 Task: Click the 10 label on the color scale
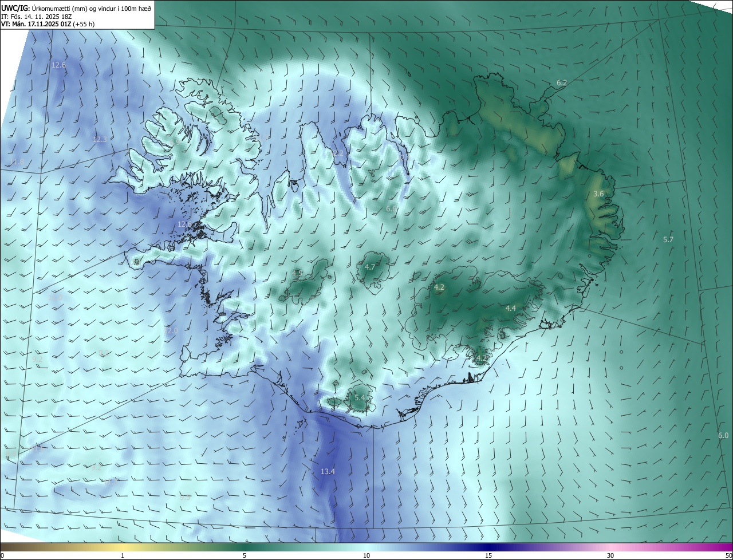tap(366, 555)
